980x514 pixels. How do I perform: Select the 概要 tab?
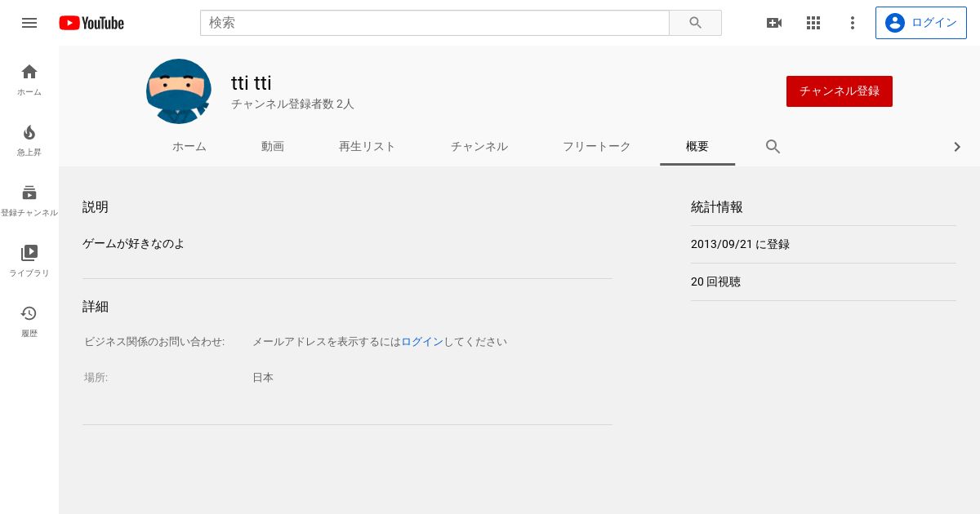pos(697,147)
